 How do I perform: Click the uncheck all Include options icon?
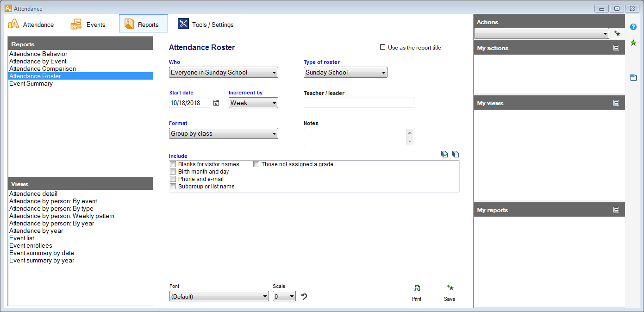coord(456,154)
